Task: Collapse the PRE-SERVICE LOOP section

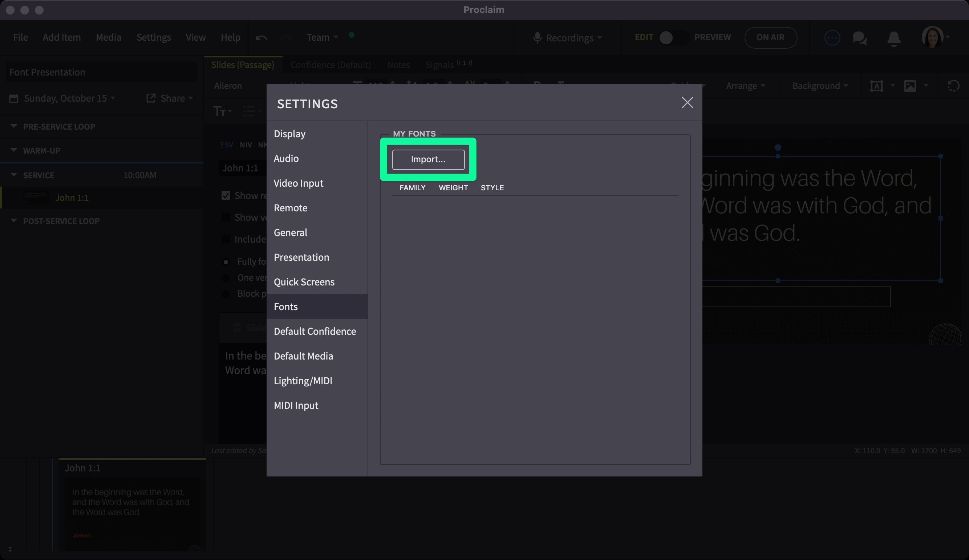Action: pos(13,126)
